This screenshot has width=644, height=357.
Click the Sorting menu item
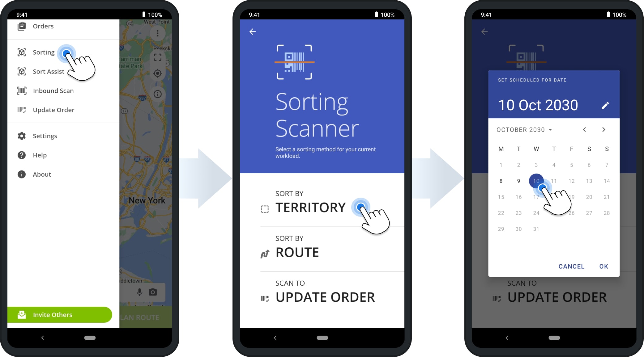[x=43, y=52]
